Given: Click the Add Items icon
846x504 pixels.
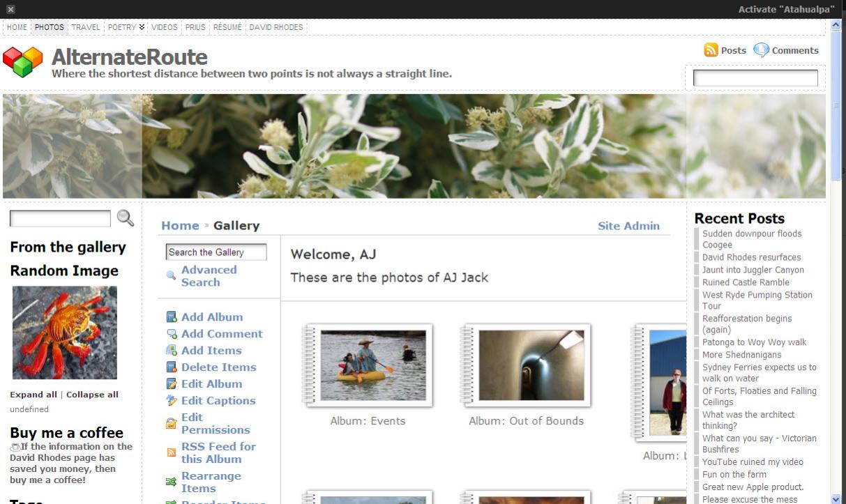Looking at the screenshot, I should click(x=172, y=351).
